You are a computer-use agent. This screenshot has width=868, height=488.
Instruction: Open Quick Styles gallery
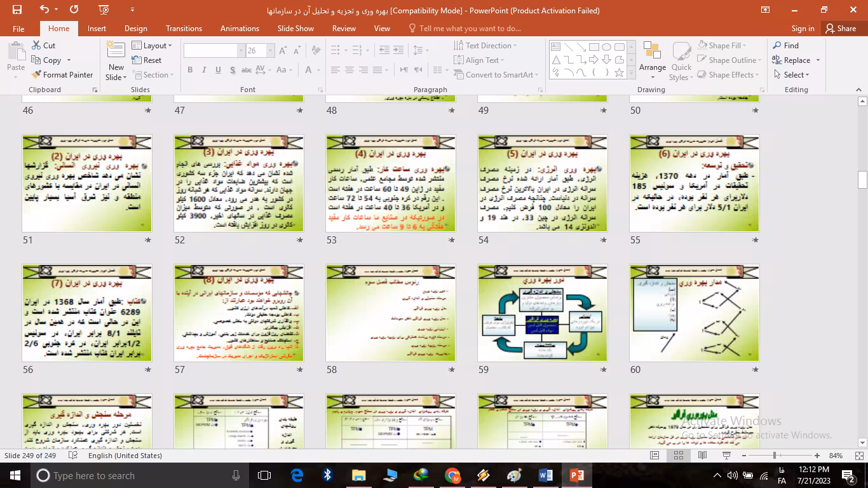coord(681,61)
